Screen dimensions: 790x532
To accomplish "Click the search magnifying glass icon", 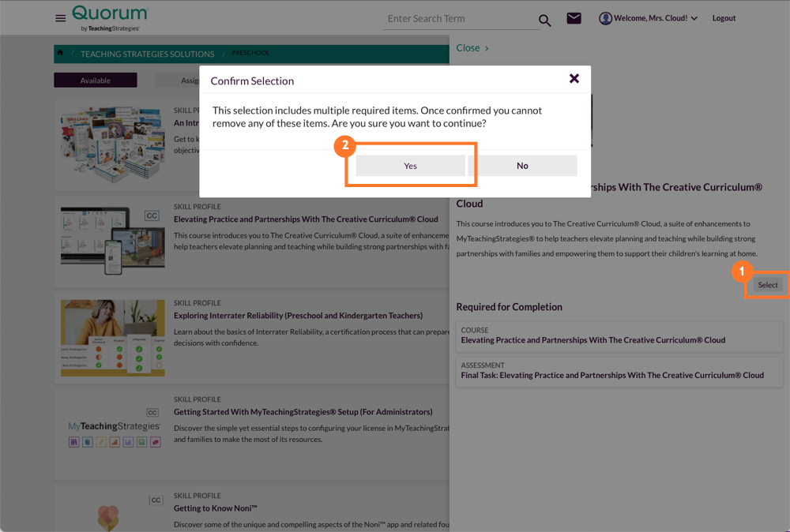I will (x=544, y=20).
